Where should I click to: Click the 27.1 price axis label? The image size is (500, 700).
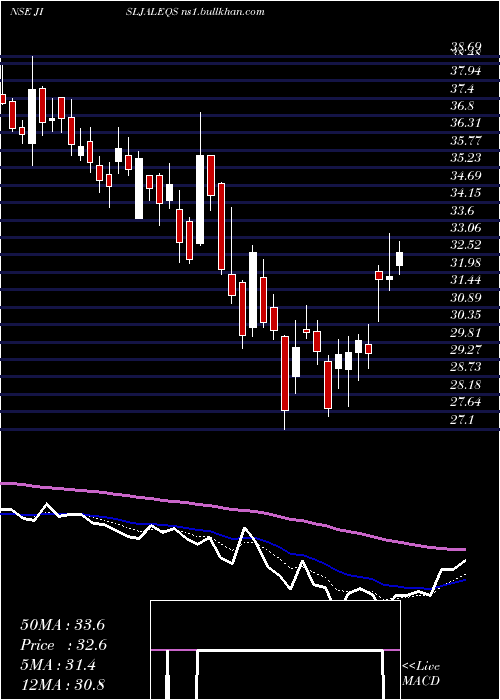(462, 420)
